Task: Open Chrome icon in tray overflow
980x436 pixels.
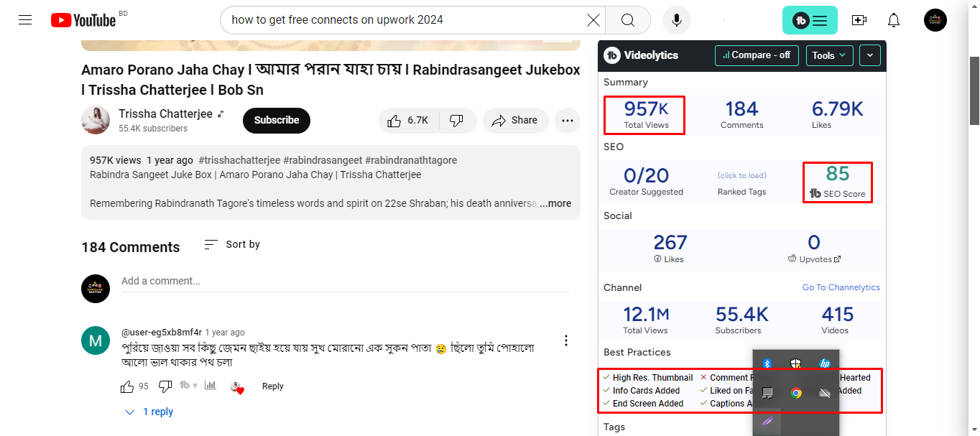Action: pos(796,393)
